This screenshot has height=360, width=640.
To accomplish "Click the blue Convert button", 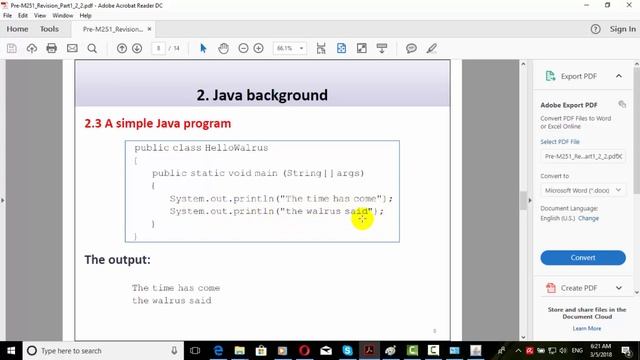I will (x=583, y=258).
